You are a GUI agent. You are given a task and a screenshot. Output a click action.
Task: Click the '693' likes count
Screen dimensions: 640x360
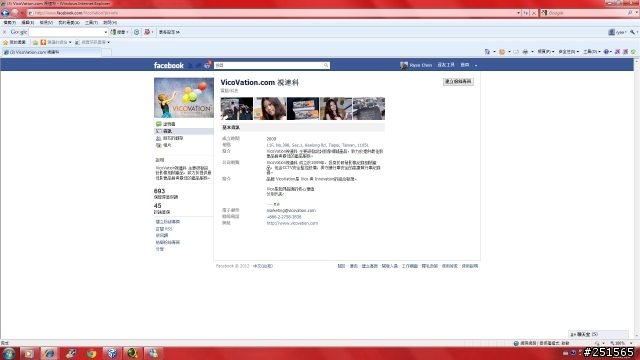click(159, 191)
